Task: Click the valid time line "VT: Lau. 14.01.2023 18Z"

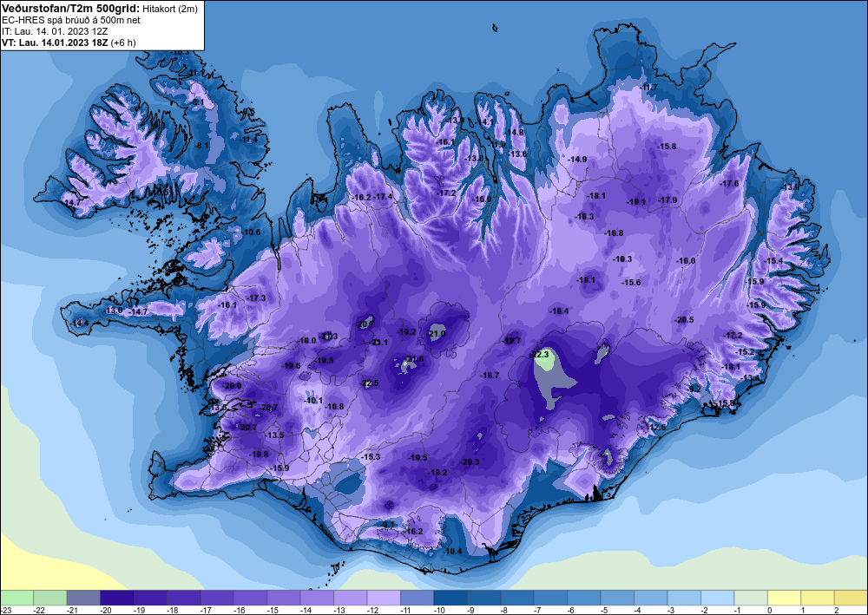Action: coord(55,43)
